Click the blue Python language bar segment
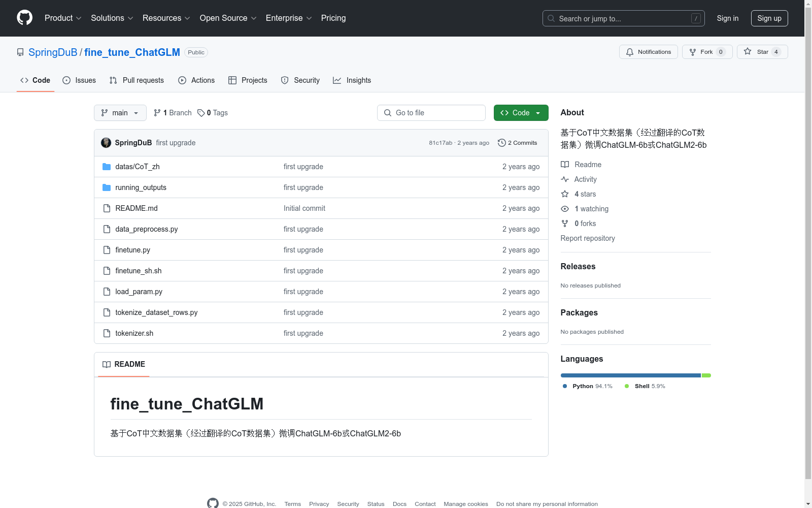The width and height of the screenshot is (812, 508). 631,375
